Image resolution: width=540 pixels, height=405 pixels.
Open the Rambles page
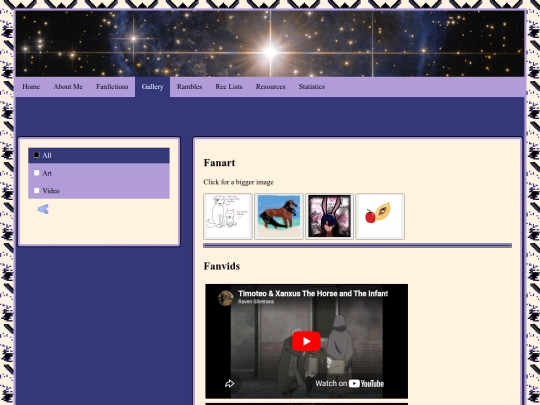tap(189, 87)
